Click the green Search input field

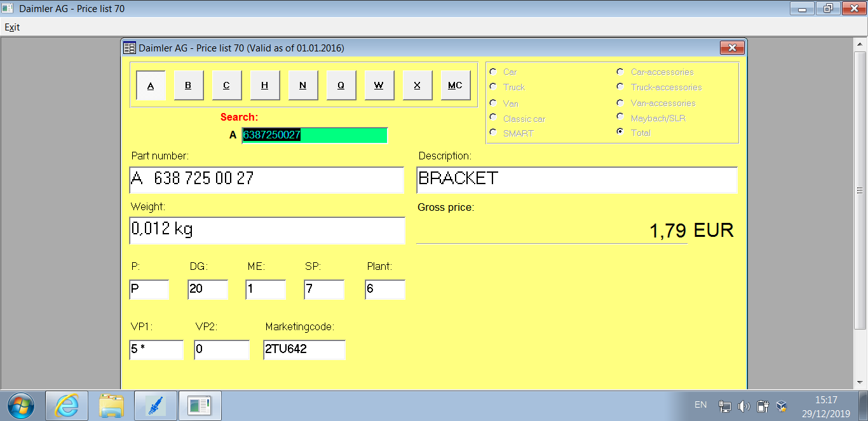315,135
